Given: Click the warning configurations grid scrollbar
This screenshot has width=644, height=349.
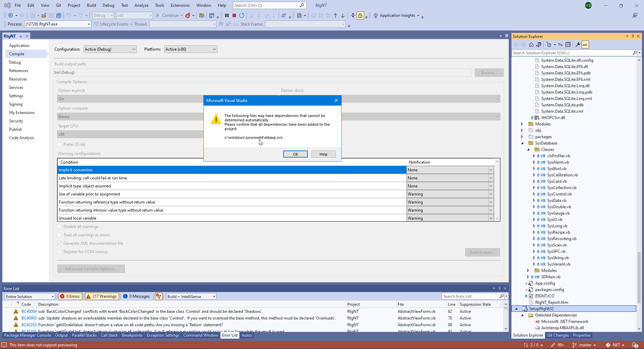Looking at the screenshot, I should click(x=497, y=190).
